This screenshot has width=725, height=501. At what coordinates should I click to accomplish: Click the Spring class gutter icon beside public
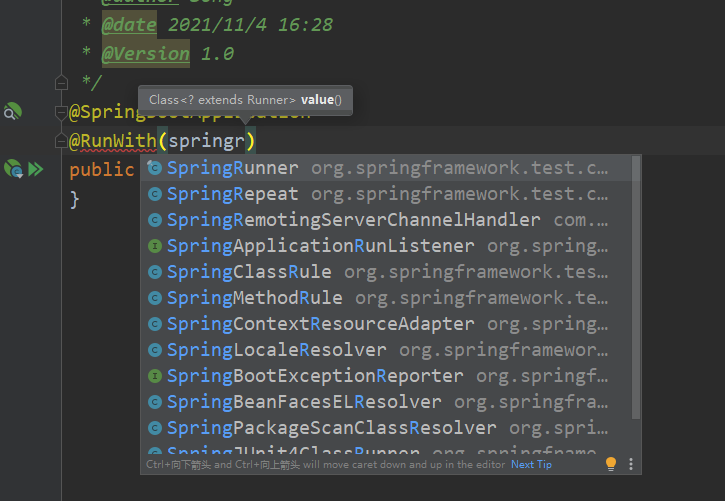[13, 169]
